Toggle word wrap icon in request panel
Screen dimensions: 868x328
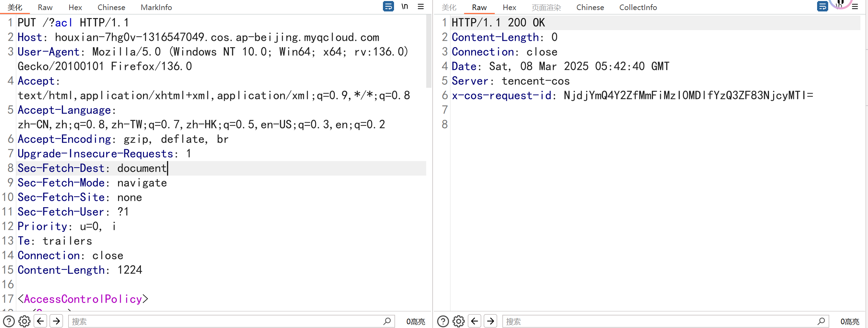point(388,7)
